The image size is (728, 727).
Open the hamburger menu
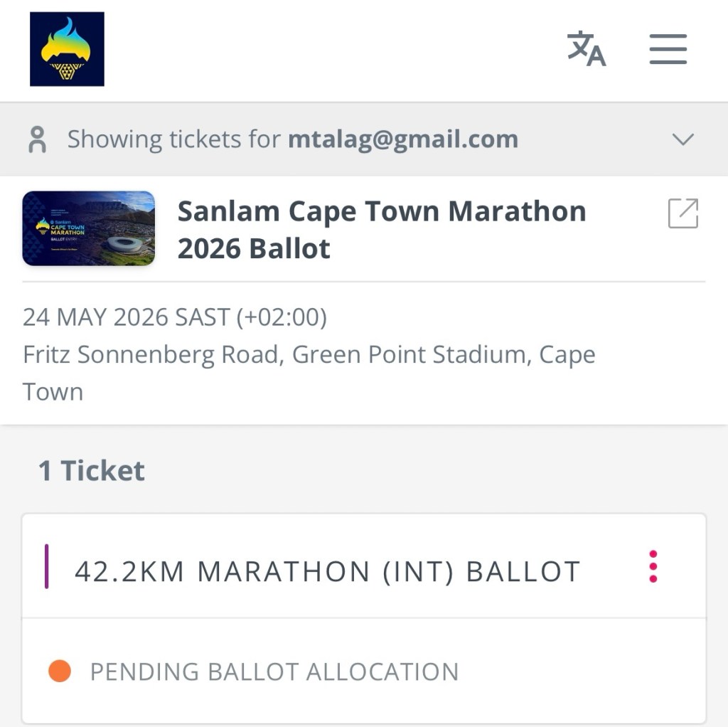point(668,49)
